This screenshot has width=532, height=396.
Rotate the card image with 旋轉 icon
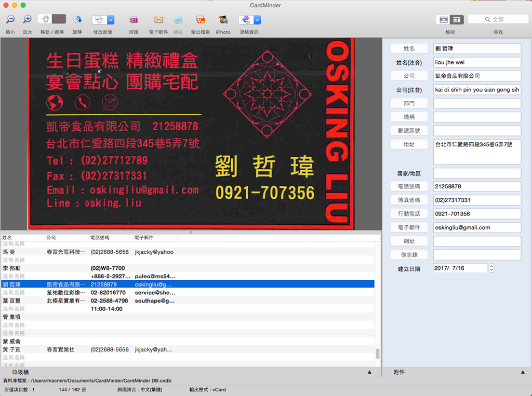pos(77,20)
